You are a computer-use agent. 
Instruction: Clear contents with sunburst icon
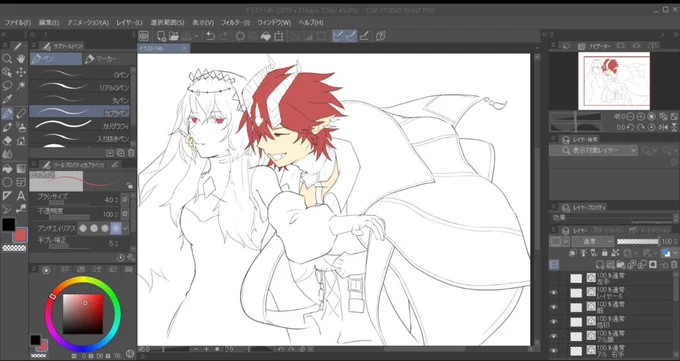click(x=240, y=36)
